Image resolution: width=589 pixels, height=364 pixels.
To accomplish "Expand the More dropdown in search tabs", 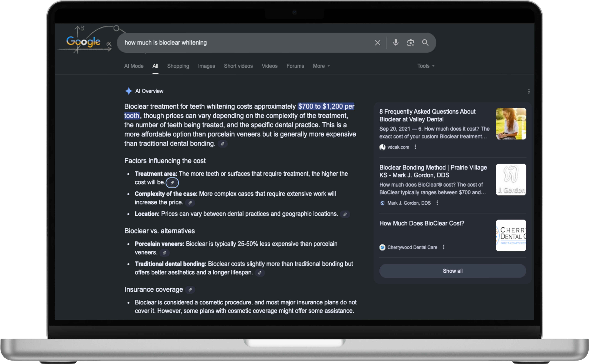I will pos(321,66).
